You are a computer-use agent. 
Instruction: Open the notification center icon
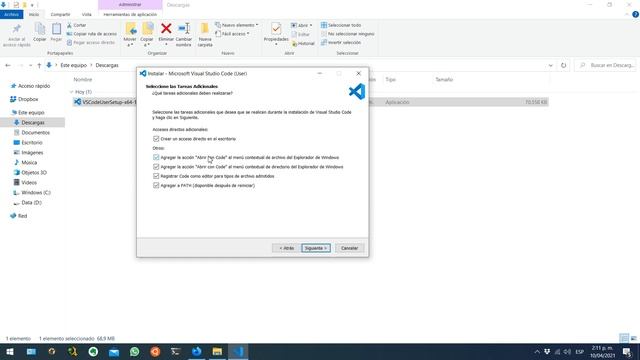tap(627, 352)
